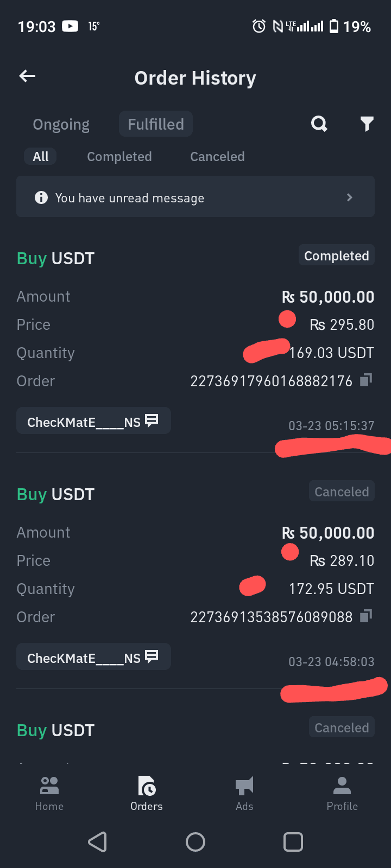The height and width of the screenshot is (868, 391).
Task: Open the Home navigation icon
Action: pyautogui.click(x=49, y=785)
